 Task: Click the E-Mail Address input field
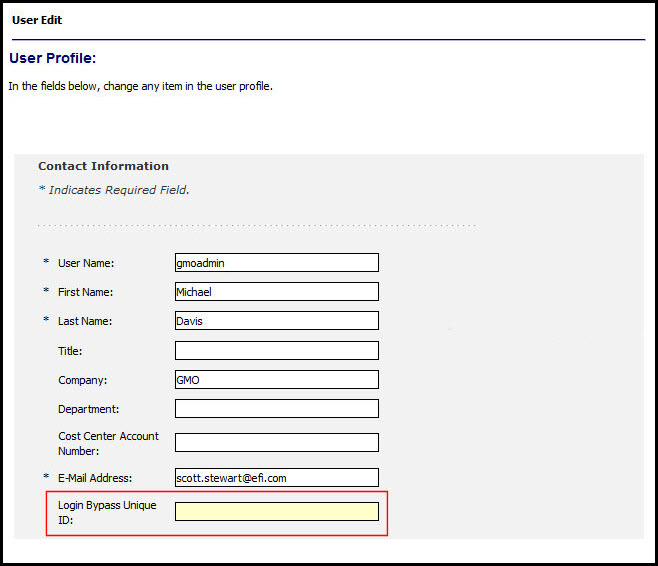tap(276, 478)
